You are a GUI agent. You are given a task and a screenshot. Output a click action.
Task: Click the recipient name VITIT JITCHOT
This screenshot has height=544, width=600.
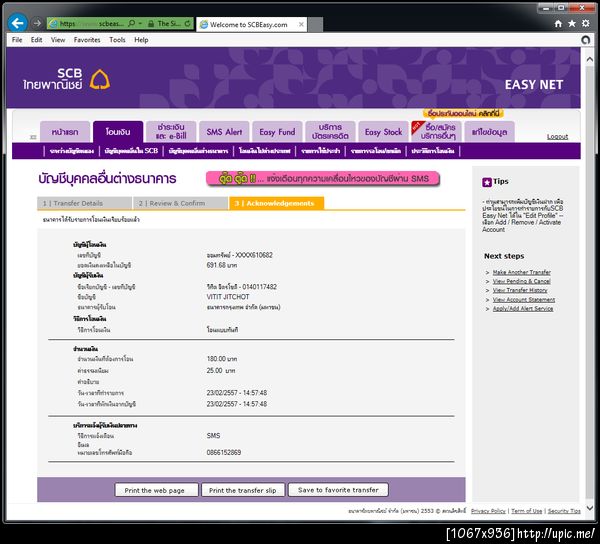pyautogui.click(x=228, y=297)
